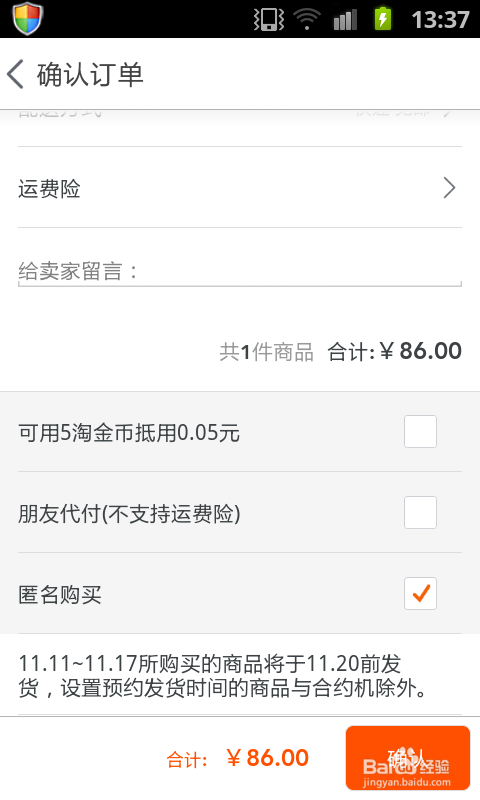The height and width of the screenshot is (800, 480).
Task: Uncheck the 匿名购买 checkbox
Action: [x=420, y=593]
